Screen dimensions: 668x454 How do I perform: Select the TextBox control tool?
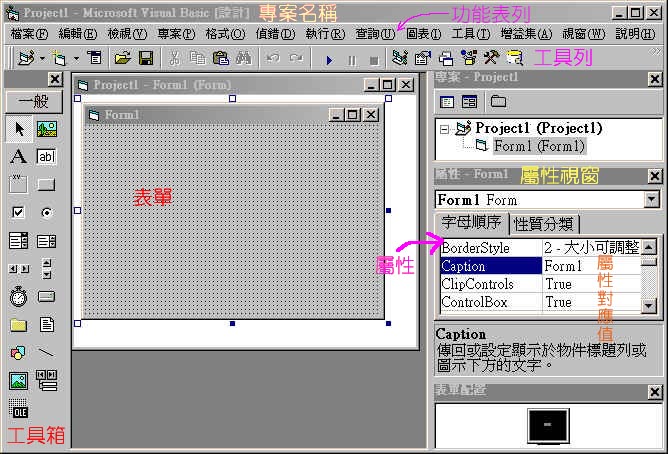46,156
